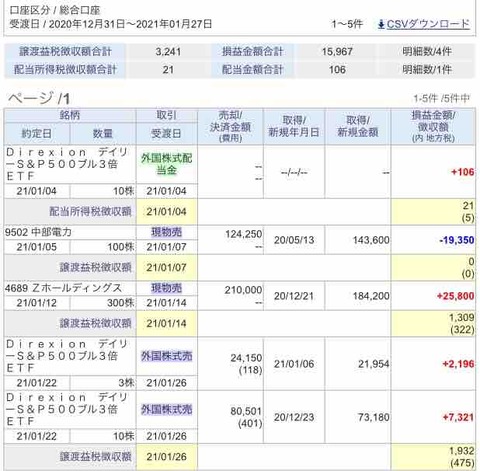Open the CSVダウンロード link
480x471 pixels.
(x=428, y=24)
